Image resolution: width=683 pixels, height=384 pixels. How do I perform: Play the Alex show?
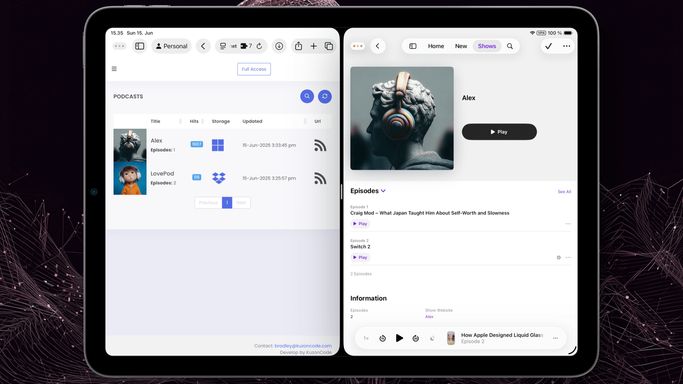[x=499, y=132]
